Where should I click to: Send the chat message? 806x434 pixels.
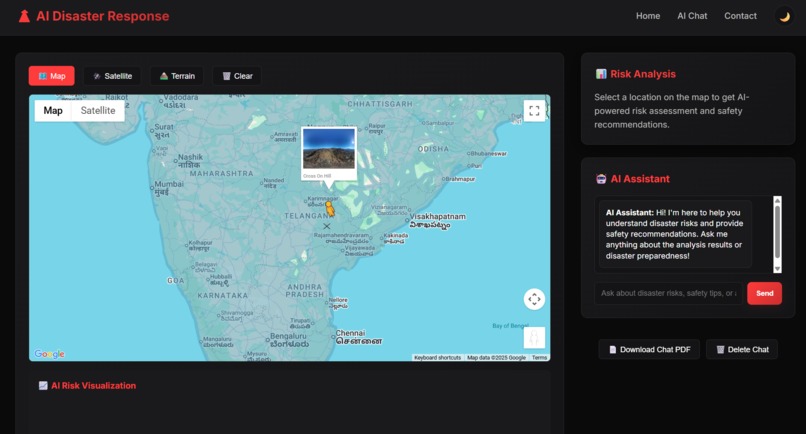pyautogui.click(x=764, y=293)
